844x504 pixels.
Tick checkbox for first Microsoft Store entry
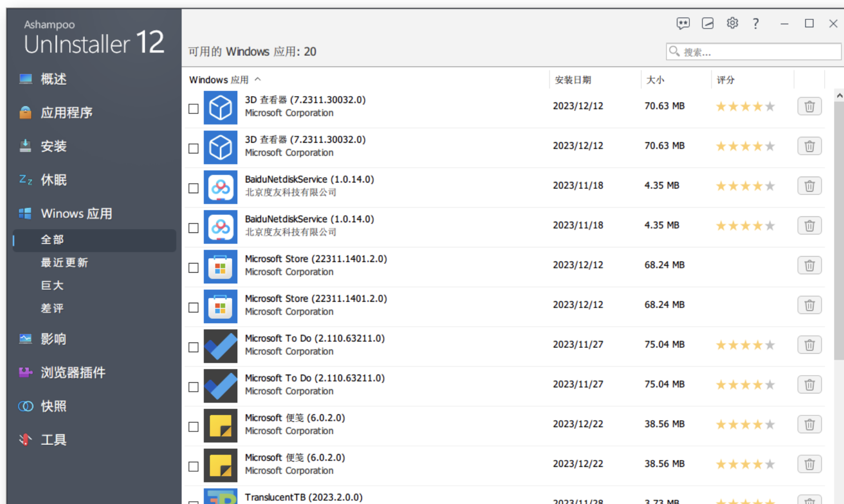(194, 268)
